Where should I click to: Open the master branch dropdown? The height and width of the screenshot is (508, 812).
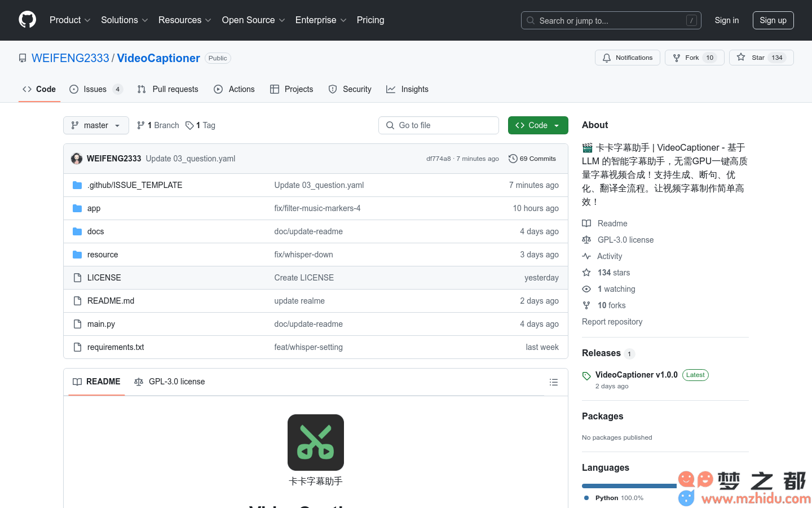(x=96, y=125)
